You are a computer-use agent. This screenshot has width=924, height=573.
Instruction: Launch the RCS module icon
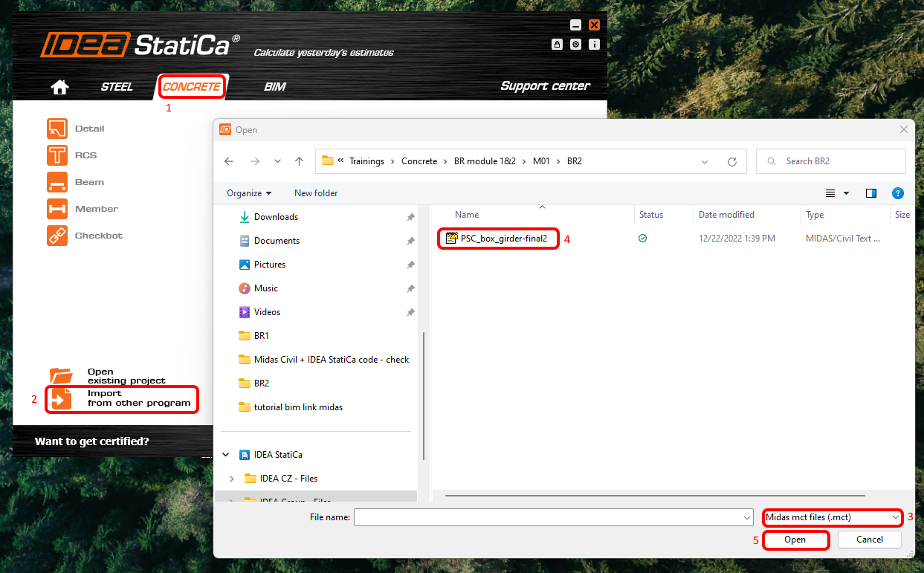click(x=57, y=155)
